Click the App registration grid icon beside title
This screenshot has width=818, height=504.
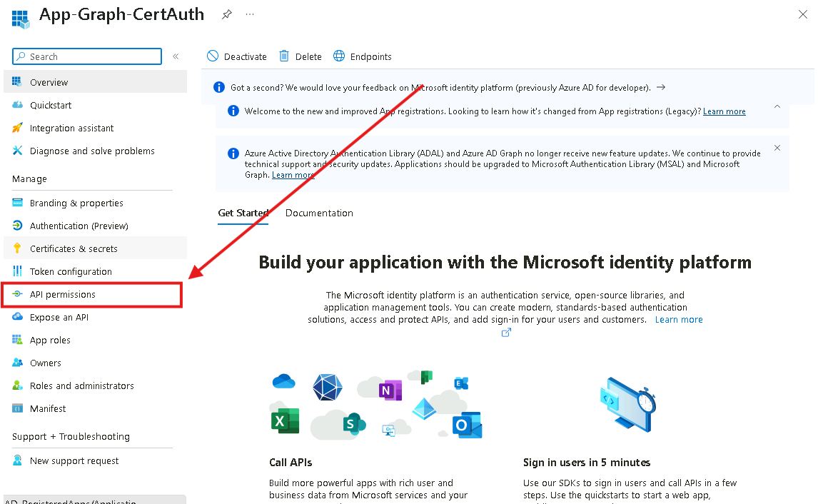click(x=21, y=19)
